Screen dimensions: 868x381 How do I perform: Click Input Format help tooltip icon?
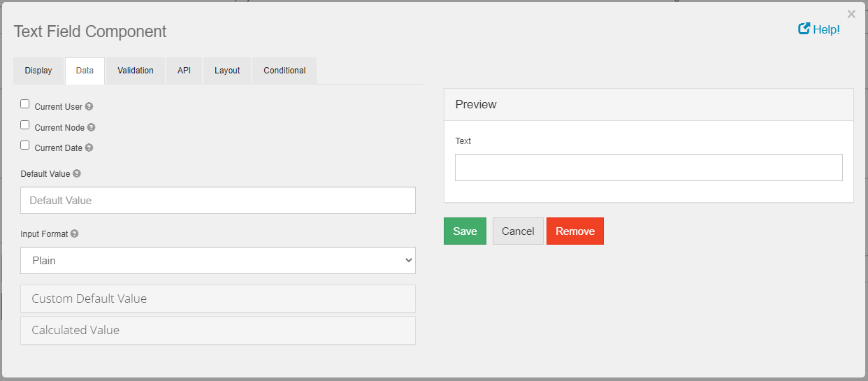75,233
